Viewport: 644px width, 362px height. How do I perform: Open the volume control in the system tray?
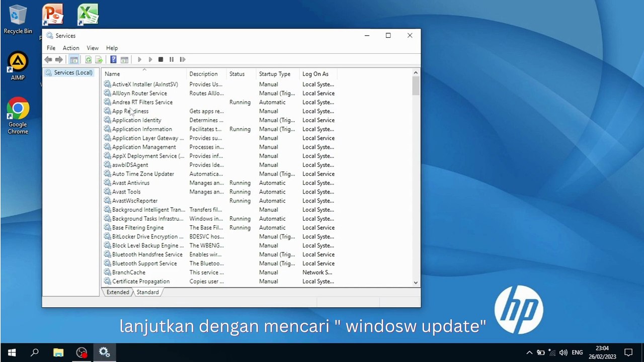click(563, 353)
